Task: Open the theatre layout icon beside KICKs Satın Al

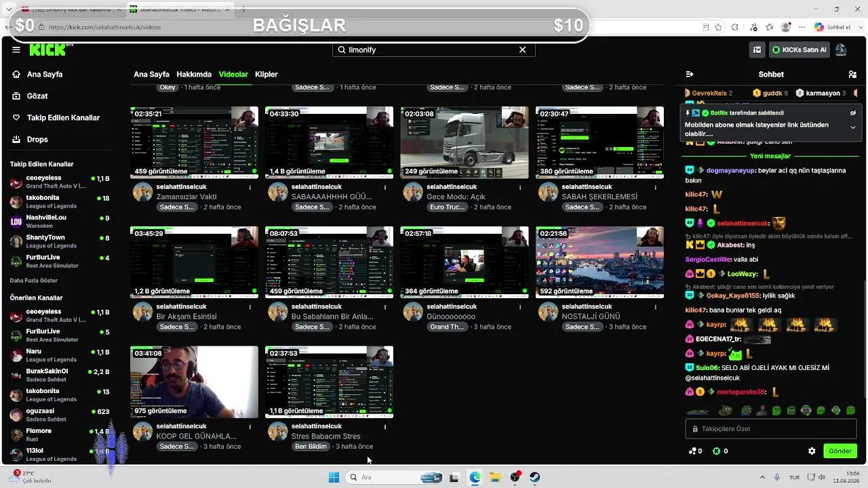Action: pos(757,49)
